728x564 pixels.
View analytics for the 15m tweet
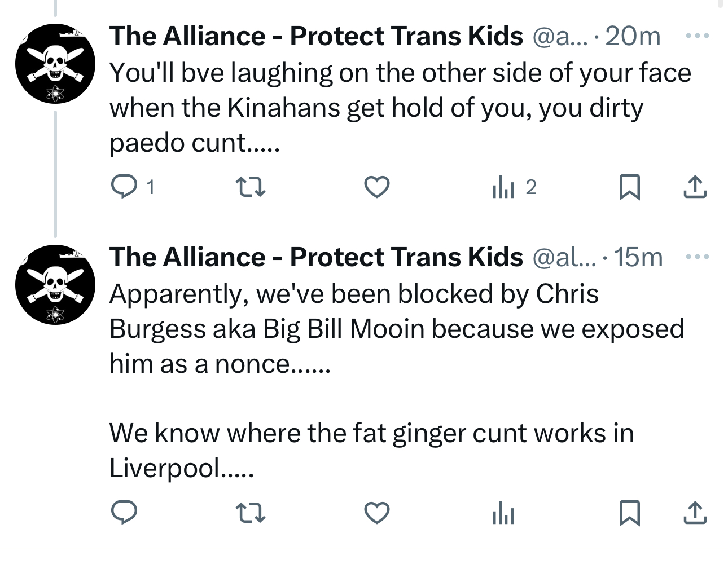503,513
